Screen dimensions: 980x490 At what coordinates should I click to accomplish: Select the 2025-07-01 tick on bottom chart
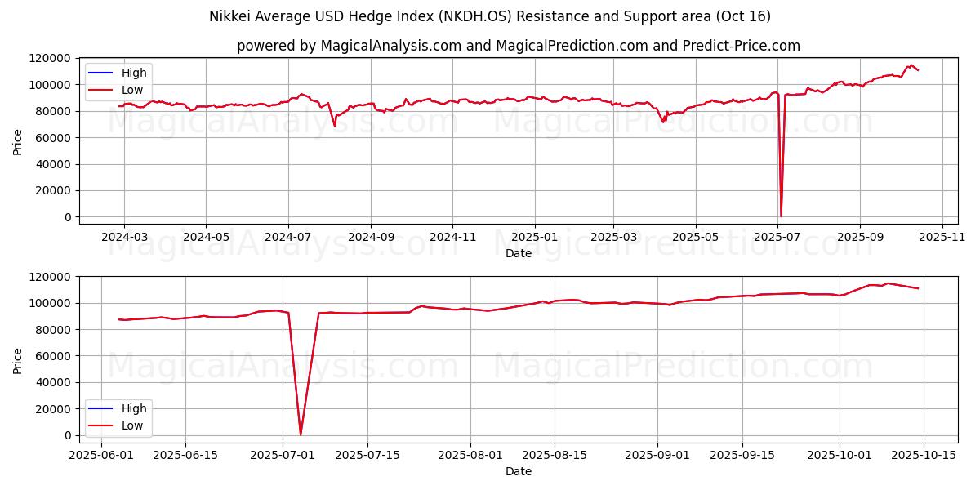point(283,455)
